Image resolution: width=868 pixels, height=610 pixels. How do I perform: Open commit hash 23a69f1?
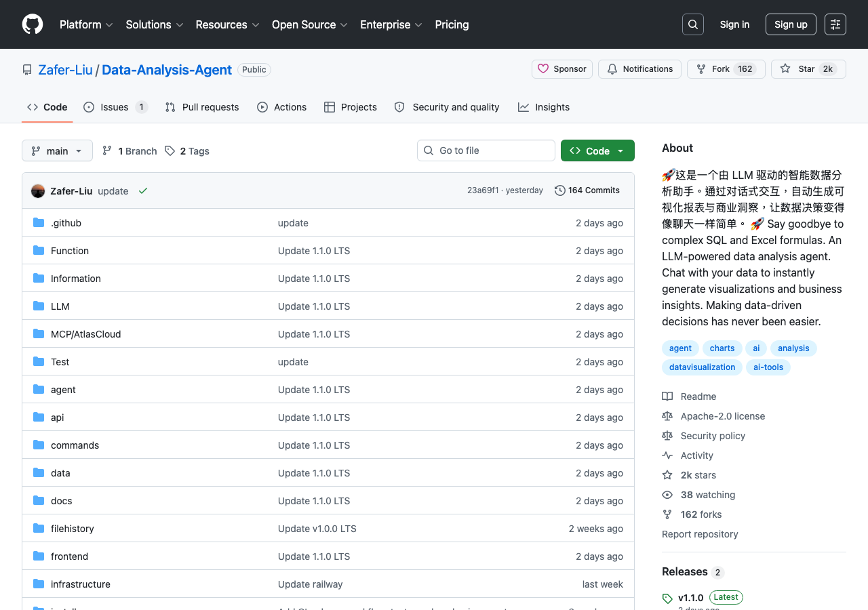pyautogui.click(x=483, y=190)
